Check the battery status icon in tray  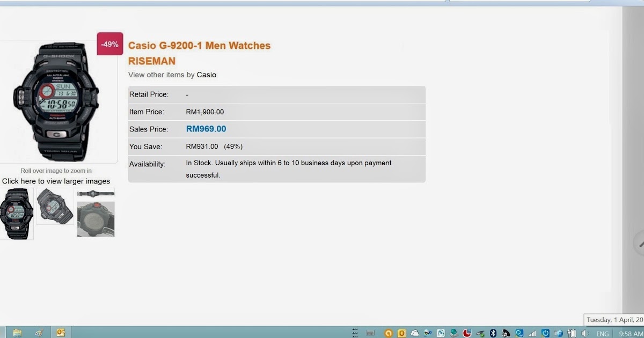[570, 332]
